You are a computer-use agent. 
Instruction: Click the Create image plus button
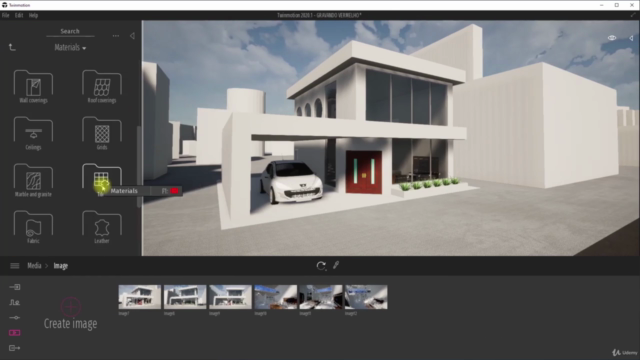[71, 307]
